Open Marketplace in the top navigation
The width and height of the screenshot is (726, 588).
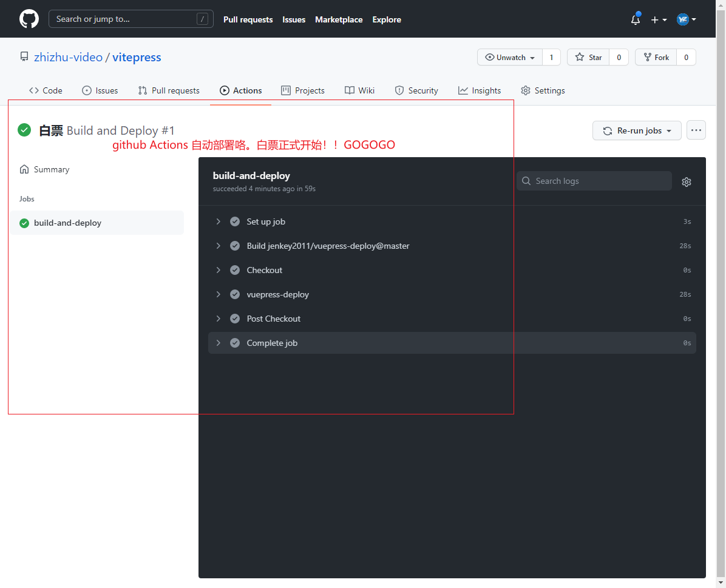[x=339, y=19]
